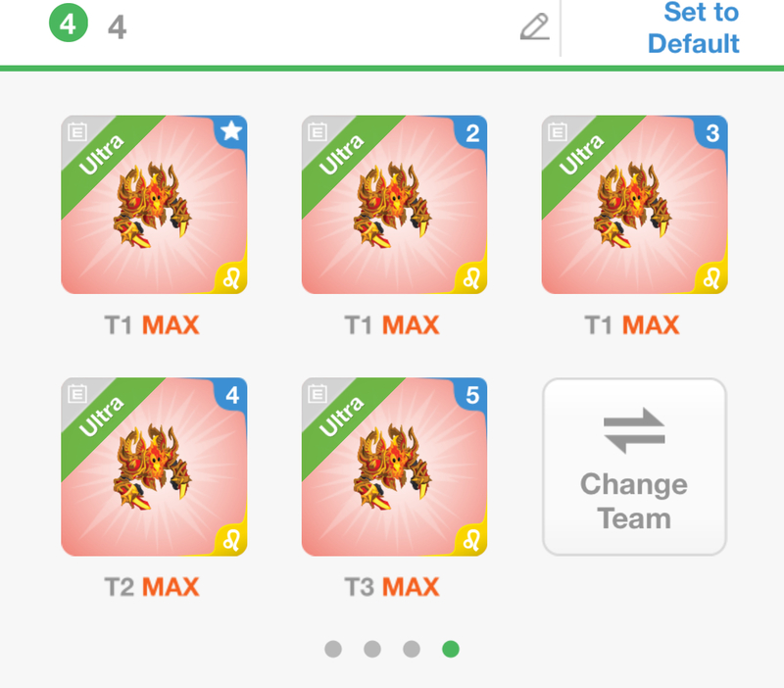Open the slot 3 Ultra monster card

point(634,205)
